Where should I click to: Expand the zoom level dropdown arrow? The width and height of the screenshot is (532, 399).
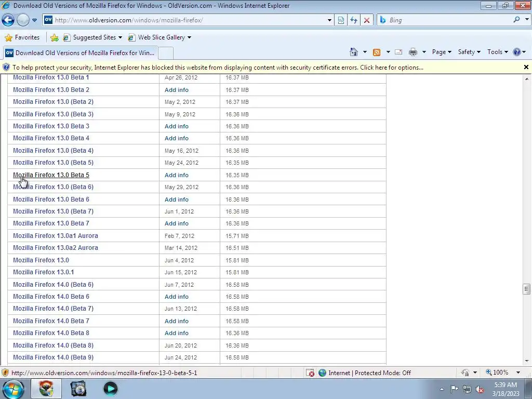(x=518, y=373)
